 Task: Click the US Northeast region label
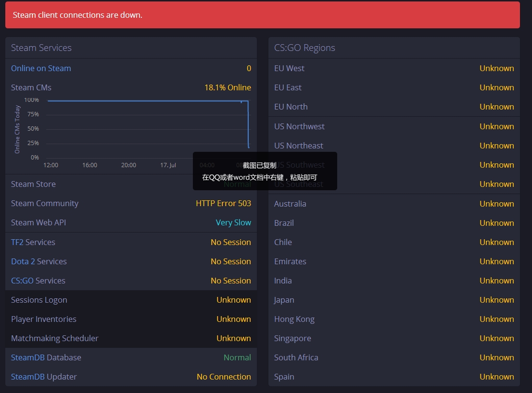point(299,146)
